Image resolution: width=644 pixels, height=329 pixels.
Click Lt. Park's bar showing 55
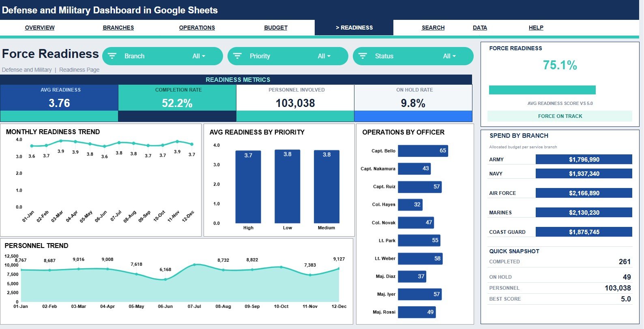tap(419, 240)
